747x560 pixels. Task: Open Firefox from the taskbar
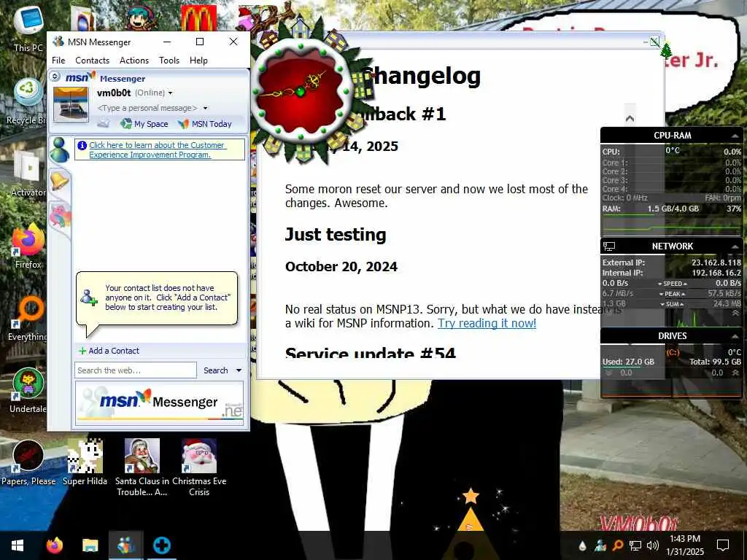54,545
